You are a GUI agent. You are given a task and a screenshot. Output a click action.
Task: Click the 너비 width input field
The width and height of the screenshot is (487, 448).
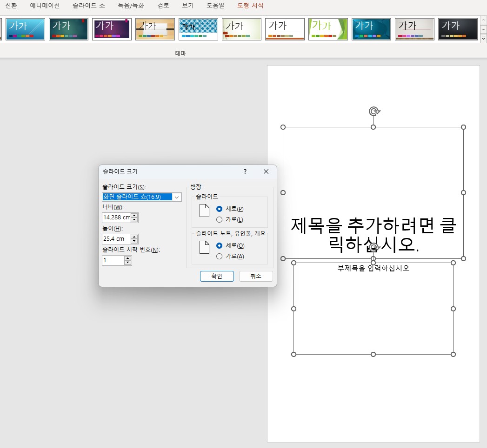116,217
